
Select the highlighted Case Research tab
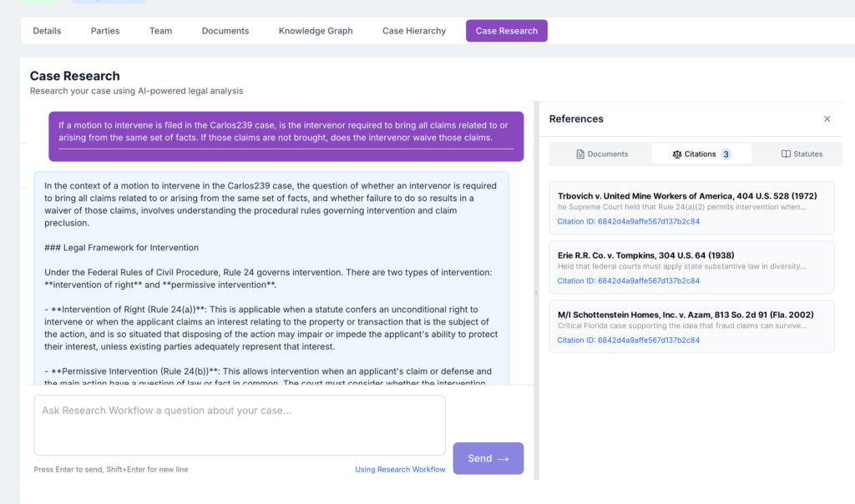(506, 31)
